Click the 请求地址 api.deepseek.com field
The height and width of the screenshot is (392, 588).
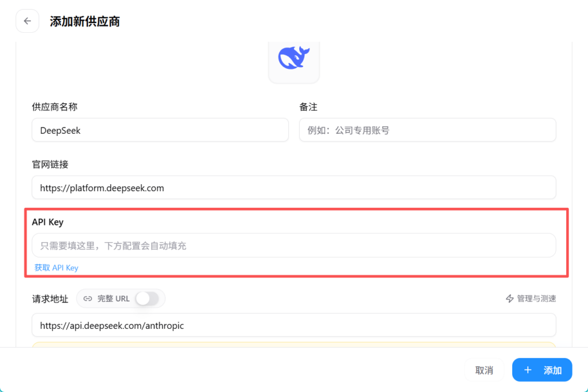point(293,325)
